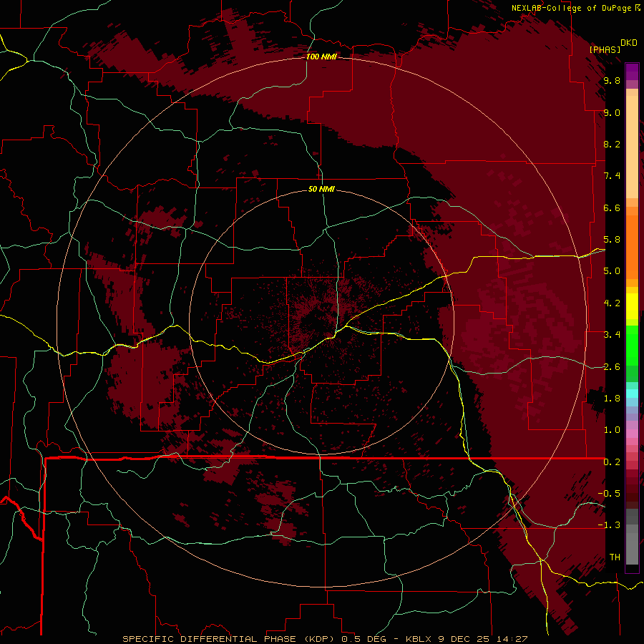
Task: Click the KBLX 9 DEC 25 14:27 timestamp
Action: tap(467, 639)
